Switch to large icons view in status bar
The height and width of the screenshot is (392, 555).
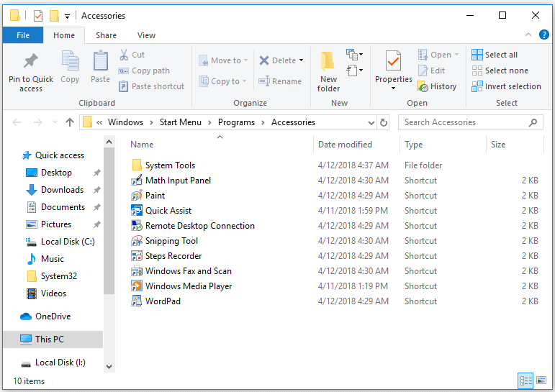(541, 380)
